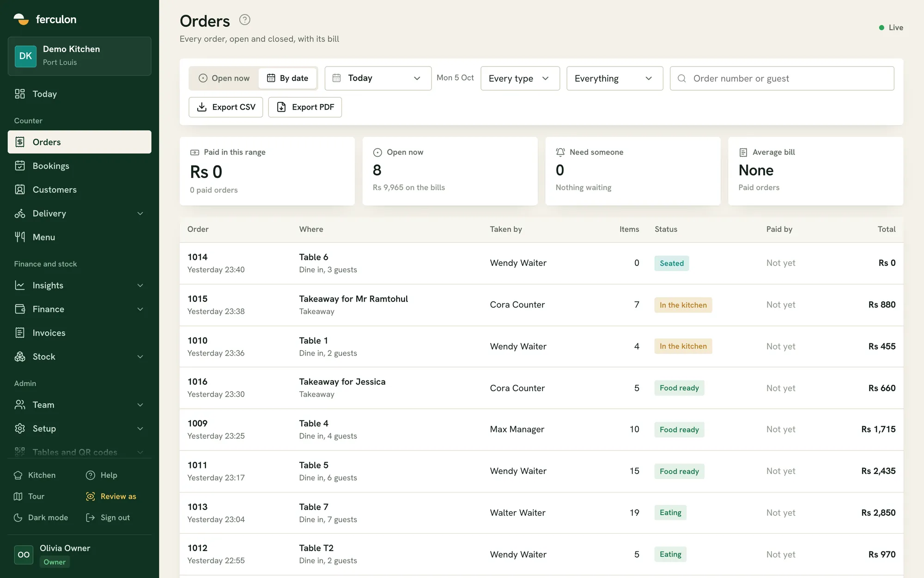This screenshot has height=578, width=924.
Task: Open the Demo Kitchen location switcher
Action: 79,56
